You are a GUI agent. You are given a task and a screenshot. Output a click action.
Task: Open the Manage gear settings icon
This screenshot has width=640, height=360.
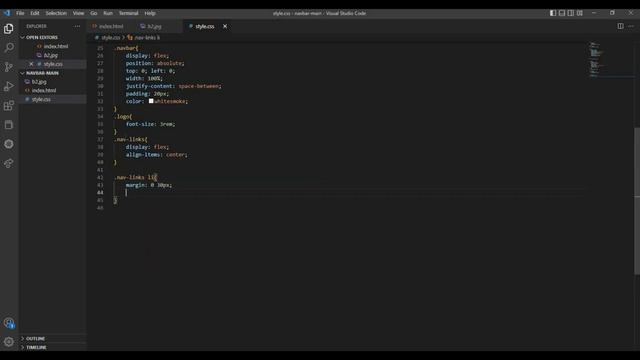tap(9, 342)
